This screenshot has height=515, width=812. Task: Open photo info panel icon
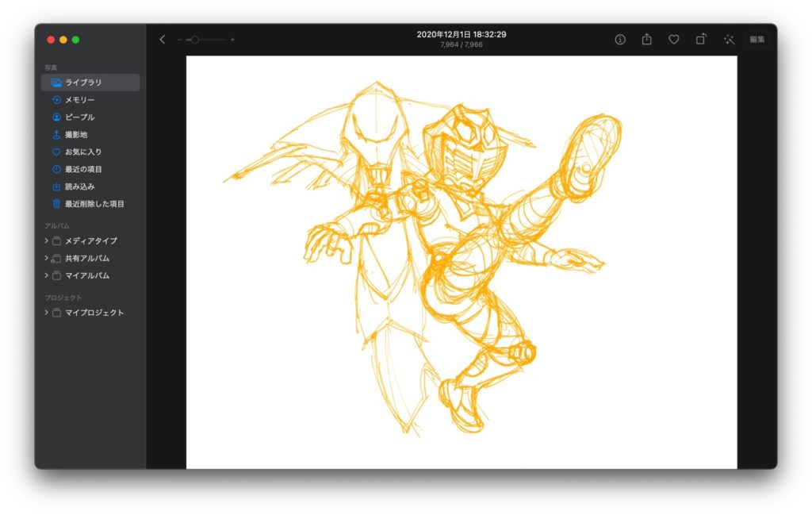[620, 40]
